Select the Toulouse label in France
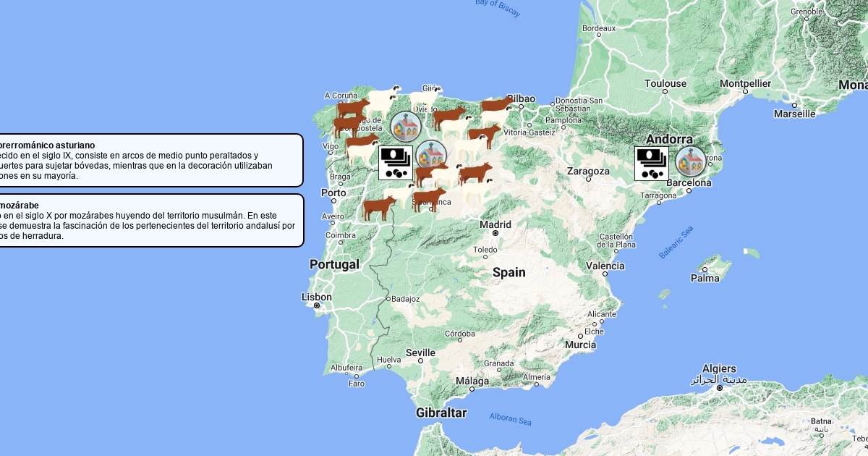This screenshot has width=868, height=456. (665, 84)
